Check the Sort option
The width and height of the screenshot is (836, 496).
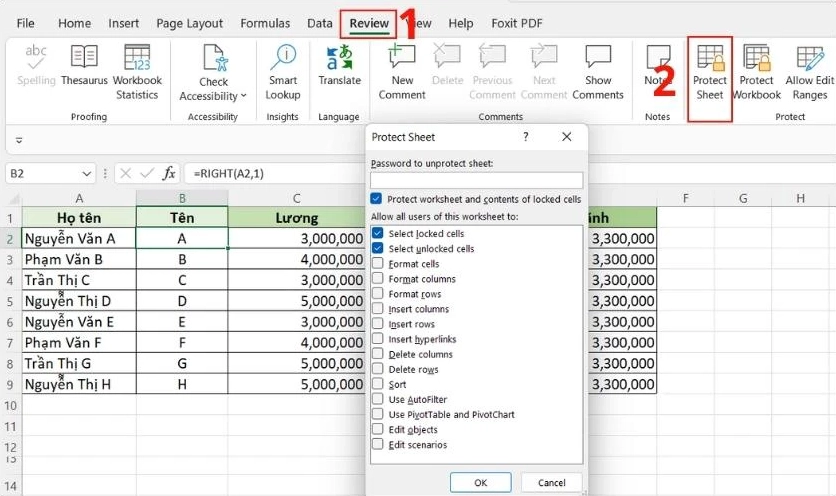(377, 383)
